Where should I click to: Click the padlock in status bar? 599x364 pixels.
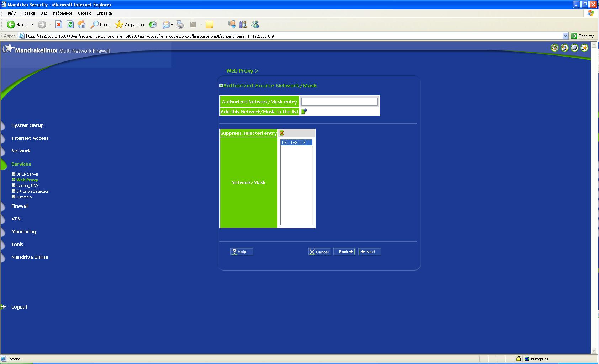(x=519, y=359)
